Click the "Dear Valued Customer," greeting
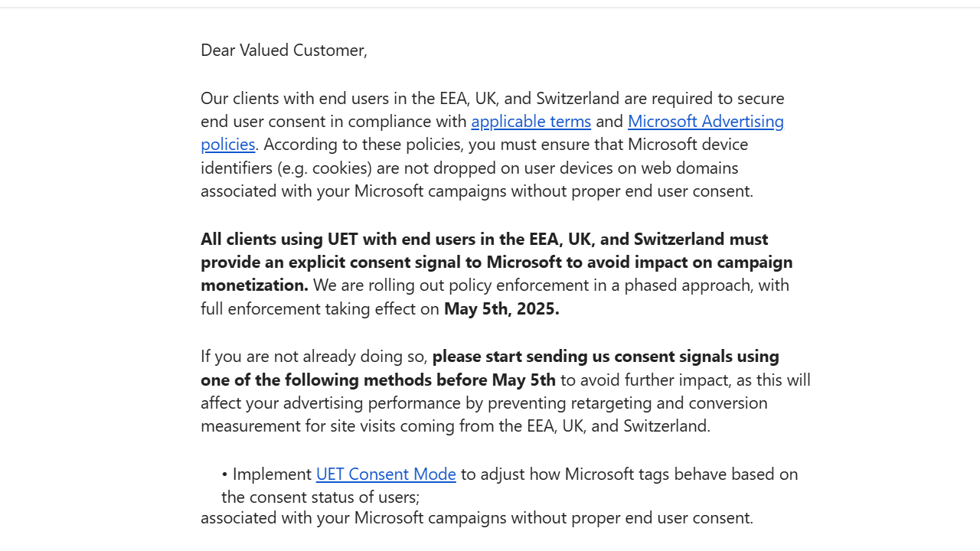 [x=284, y=51]
